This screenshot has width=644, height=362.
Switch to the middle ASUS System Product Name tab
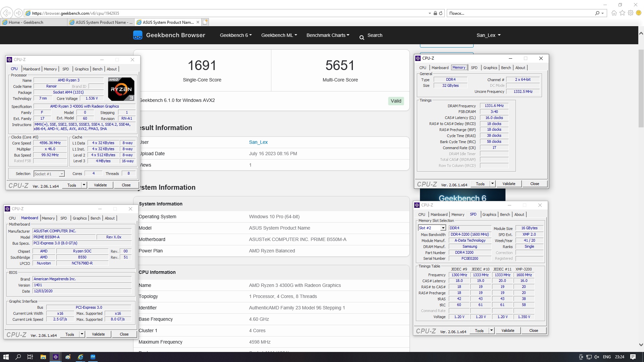coord(101,22)
